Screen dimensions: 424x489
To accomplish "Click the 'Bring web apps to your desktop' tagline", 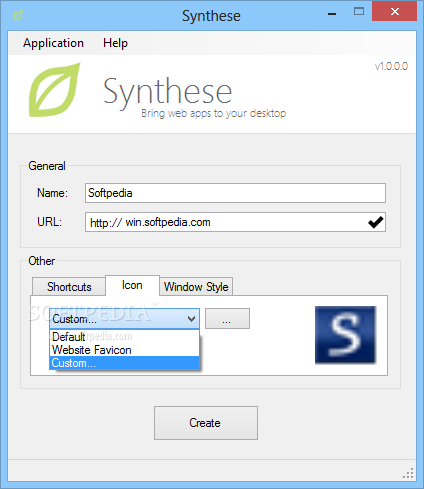I will [213, 113].
